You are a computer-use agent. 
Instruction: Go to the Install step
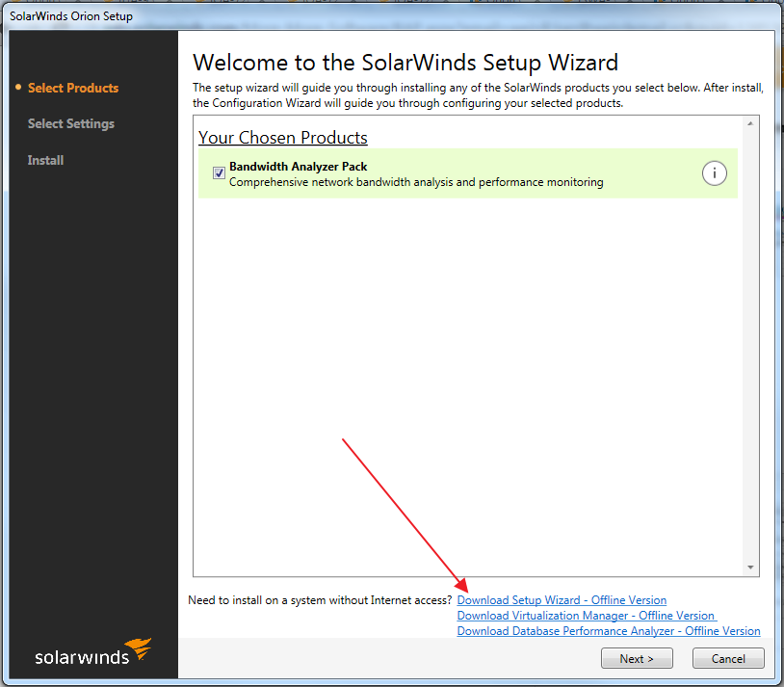[45, 160]
